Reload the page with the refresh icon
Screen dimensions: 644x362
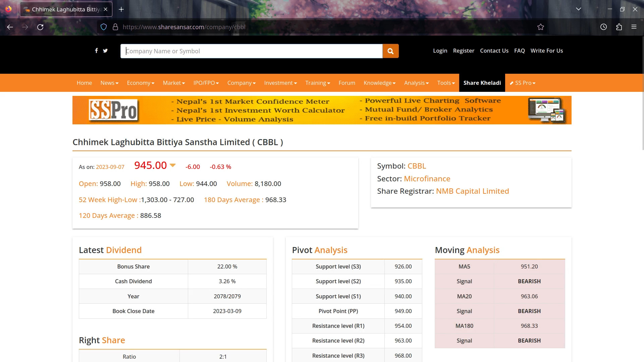click(x=40, y=27)
